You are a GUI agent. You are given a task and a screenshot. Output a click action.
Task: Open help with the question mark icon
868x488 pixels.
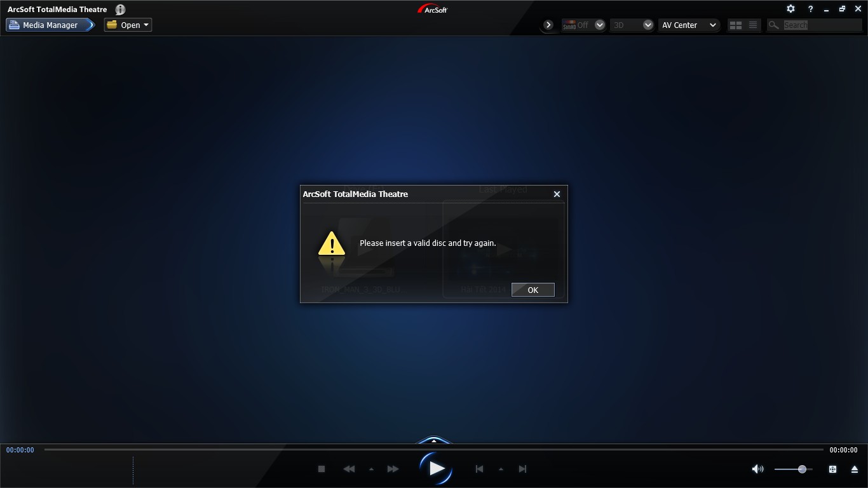tap(810, 9)
